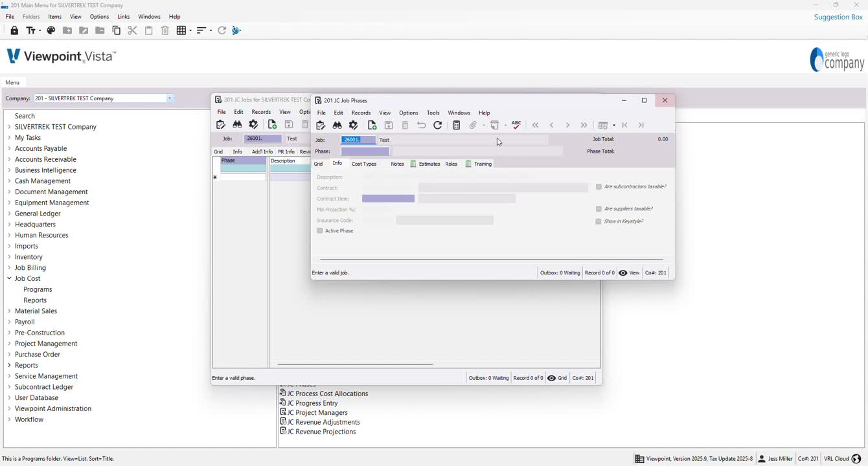Open JC Progress Entry program
The width and height of the screenshot is (868, 466).
[x=313, y=403]
